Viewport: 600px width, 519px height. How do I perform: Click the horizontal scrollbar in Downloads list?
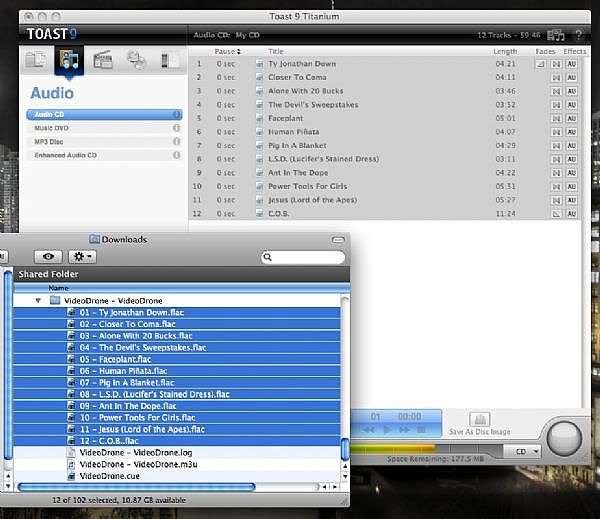(x=136, y=487)
